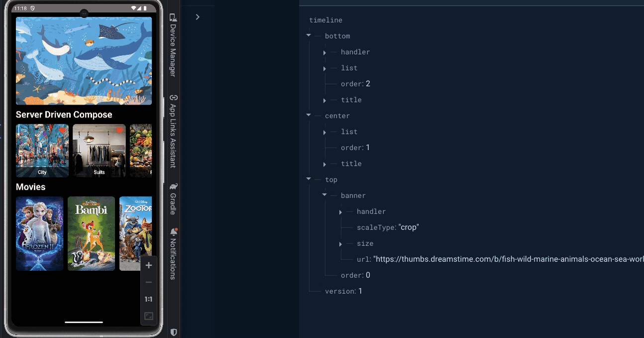Viewport: 644px width, 338px height.
Task: Click the dreamstime url value
Action: [x=508, y=259]
